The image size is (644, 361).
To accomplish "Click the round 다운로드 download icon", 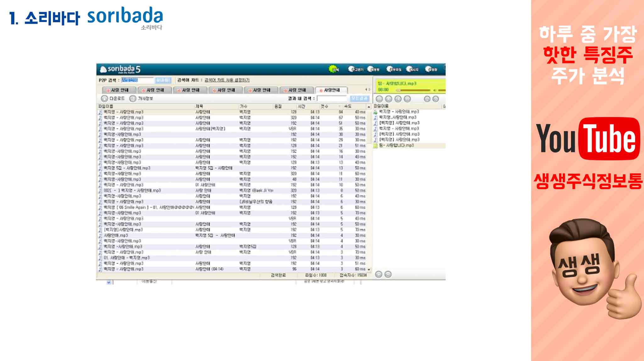I will pos(104,98).
